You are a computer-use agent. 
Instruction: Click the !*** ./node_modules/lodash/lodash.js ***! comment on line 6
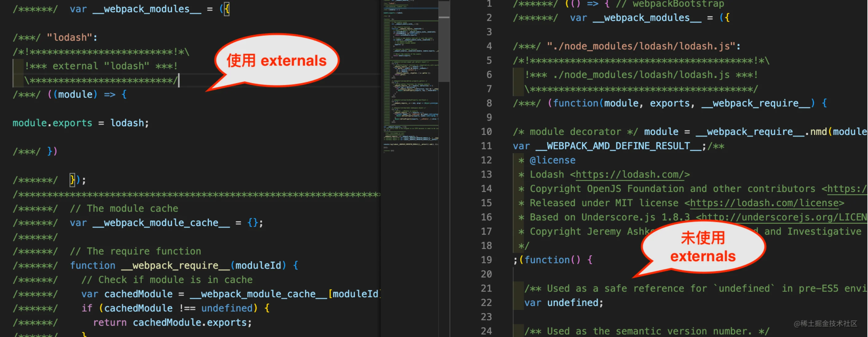tap(641, 75)
